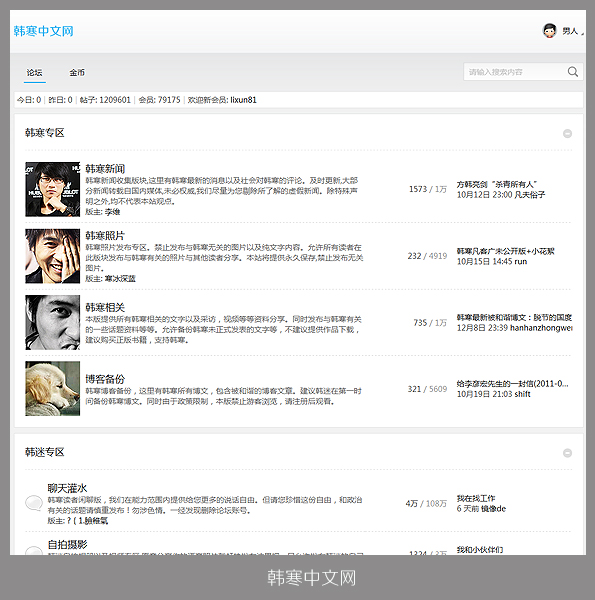
Task: Open the 韩寒新闻 forum thumbnail
Action: (x=52, y=189)
